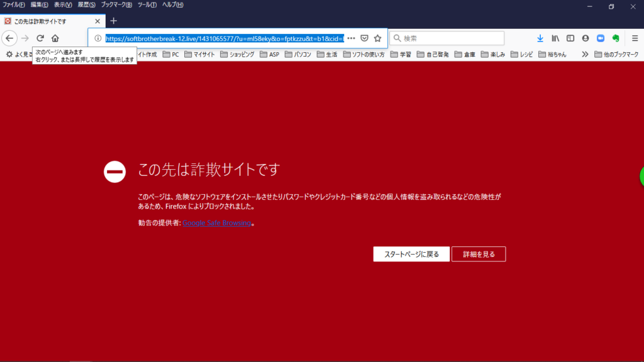Expand hidden bookmarks overflow chevron
This screenshot has width=644, height=362.
[585, 55]
